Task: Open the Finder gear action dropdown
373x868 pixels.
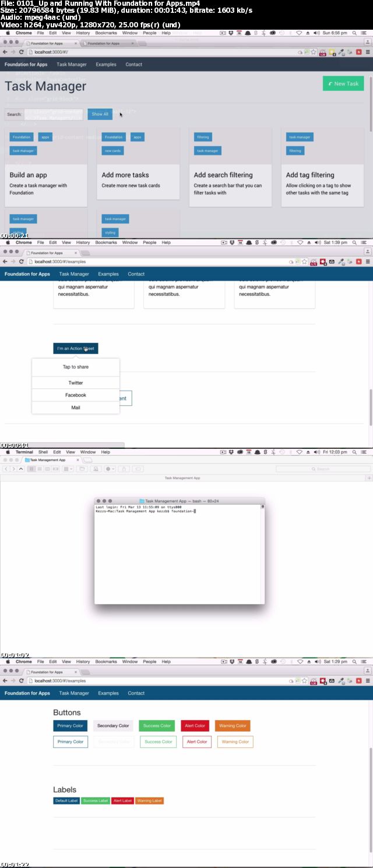Action: (110, 469)
